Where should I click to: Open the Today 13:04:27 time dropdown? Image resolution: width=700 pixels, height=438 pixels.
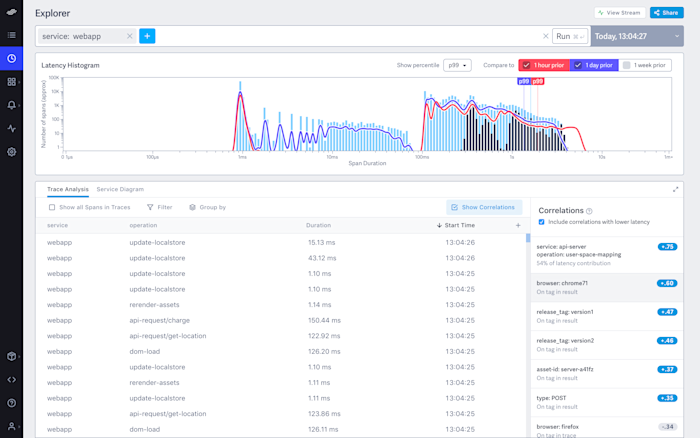pos(637,36)
